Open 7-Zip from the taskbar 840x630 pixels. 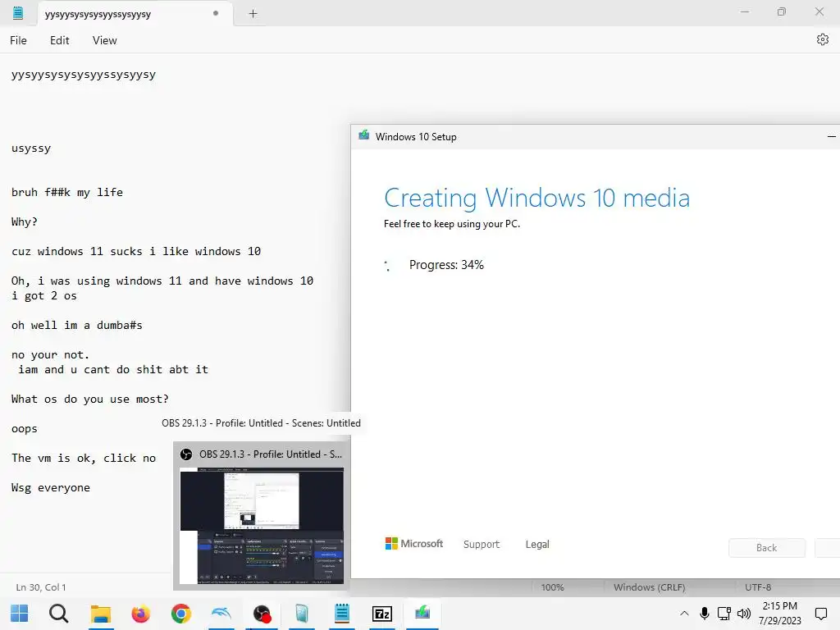point(382,614)
